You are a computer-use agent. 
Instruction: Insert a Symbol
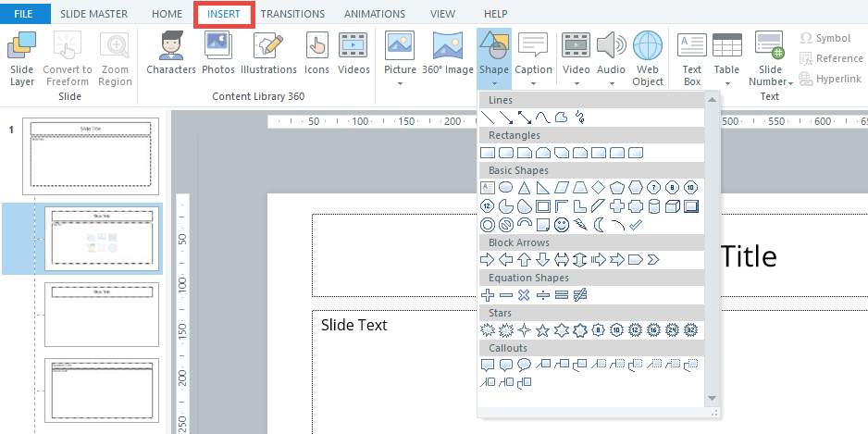825,38
